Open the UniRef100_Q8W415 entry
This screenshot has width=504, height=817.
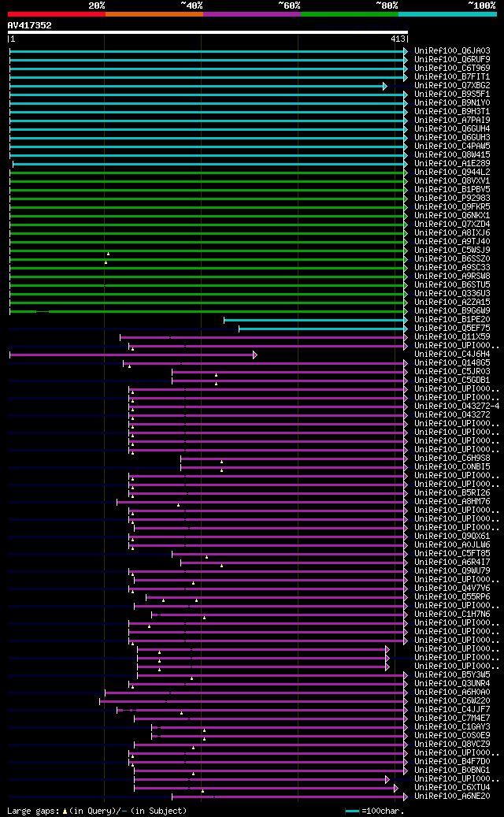click(452, 154)
